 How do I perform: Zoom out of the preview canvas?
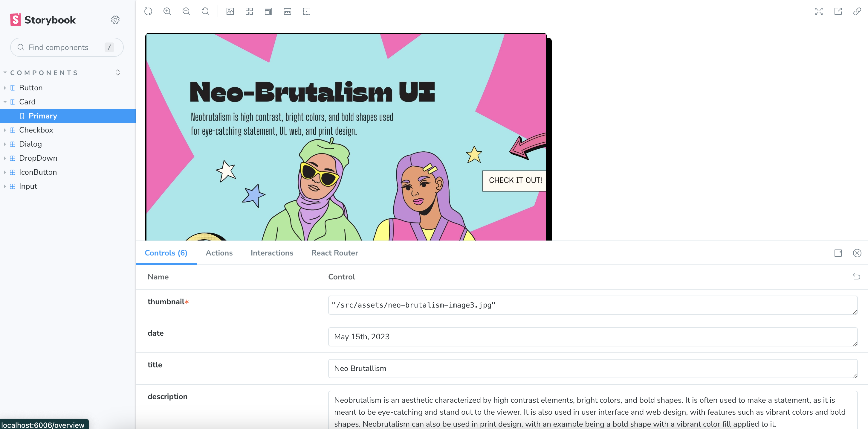click(186, 11)
